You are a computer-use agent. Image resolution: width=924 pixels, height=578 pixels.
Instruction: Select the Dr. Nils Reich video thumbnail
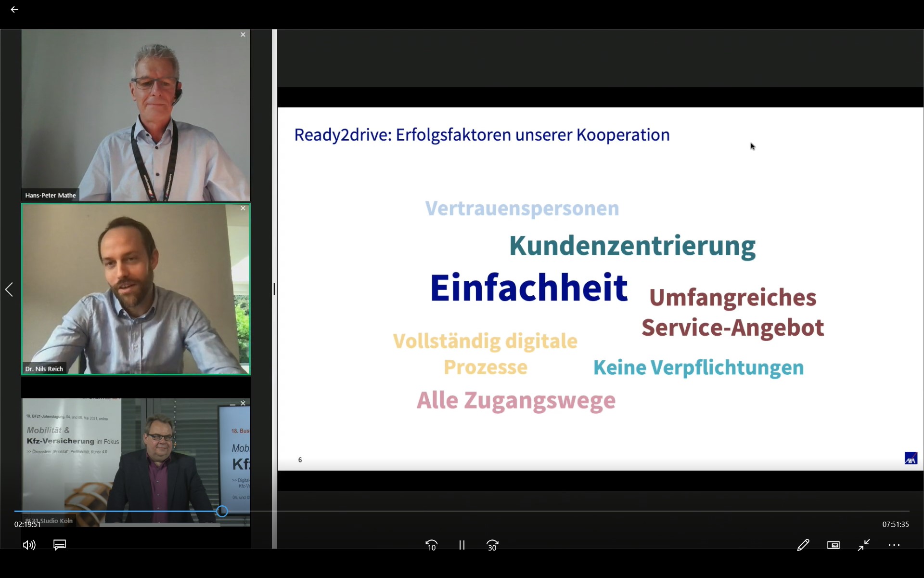tap(136, 289)
